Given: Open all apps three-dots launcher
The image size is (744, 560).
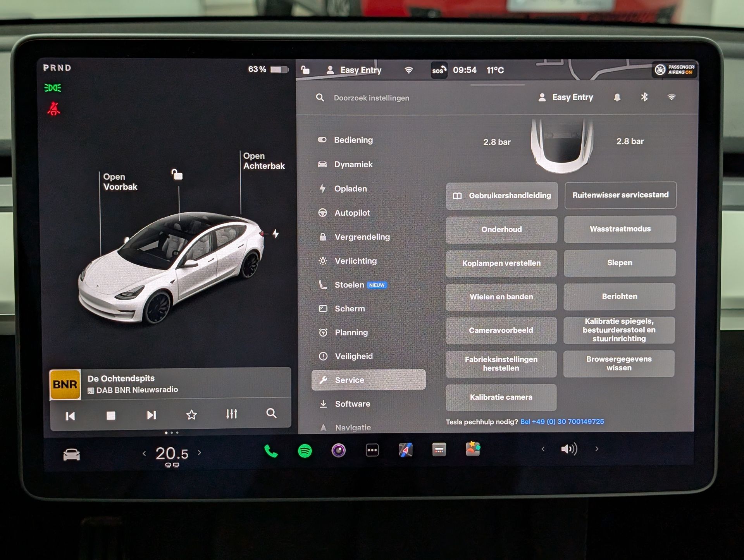Looking at the screenshot, I should coord(372,450).
